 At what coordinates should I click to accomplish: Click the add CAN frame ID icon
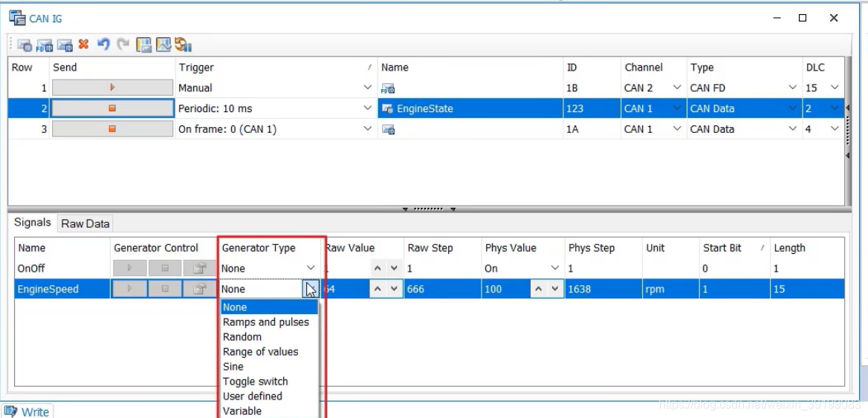(65, 45)
